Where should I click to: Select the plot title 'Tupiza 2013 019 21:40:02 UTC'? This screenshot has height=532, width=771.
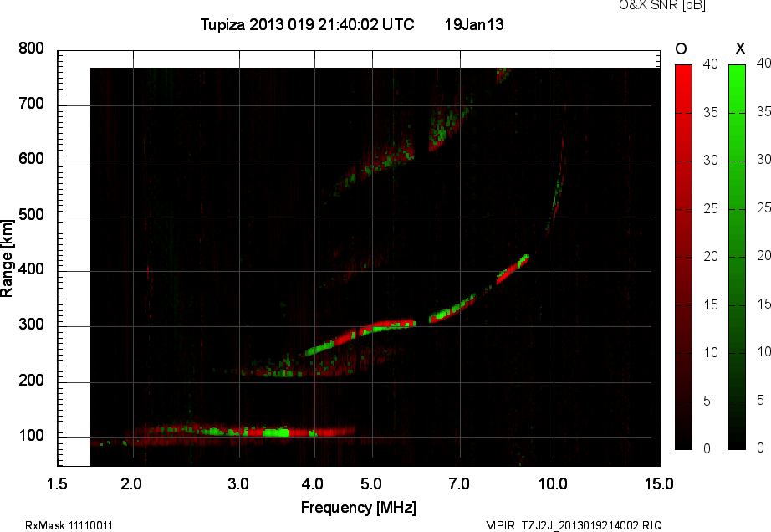[308, 24]
